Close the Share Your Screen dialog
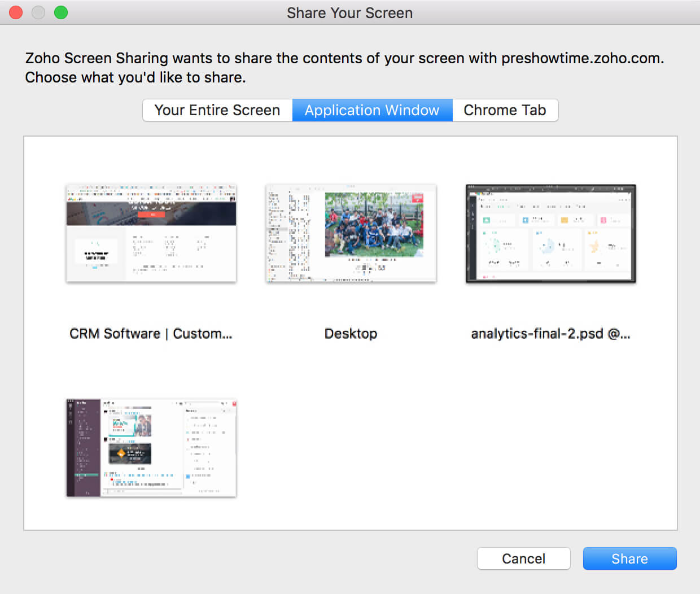This screenshot has height=594, width=700. [16, 12]
